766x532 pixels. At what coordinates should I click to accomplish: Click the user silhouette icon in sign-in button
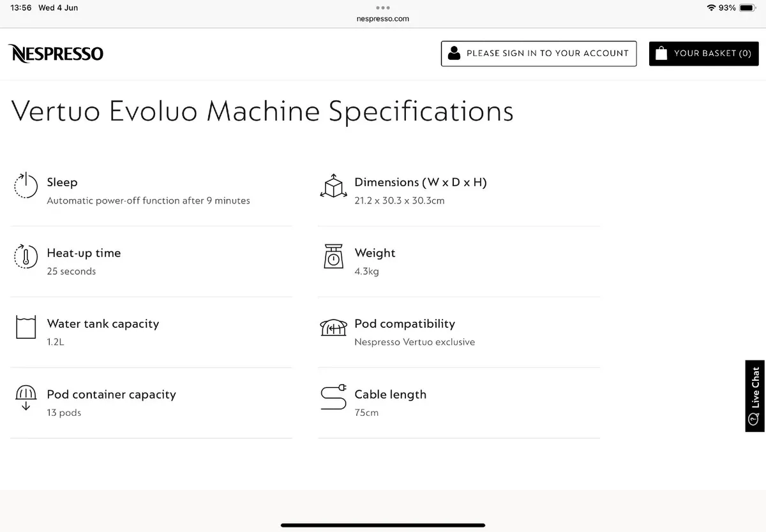(454, 54)
